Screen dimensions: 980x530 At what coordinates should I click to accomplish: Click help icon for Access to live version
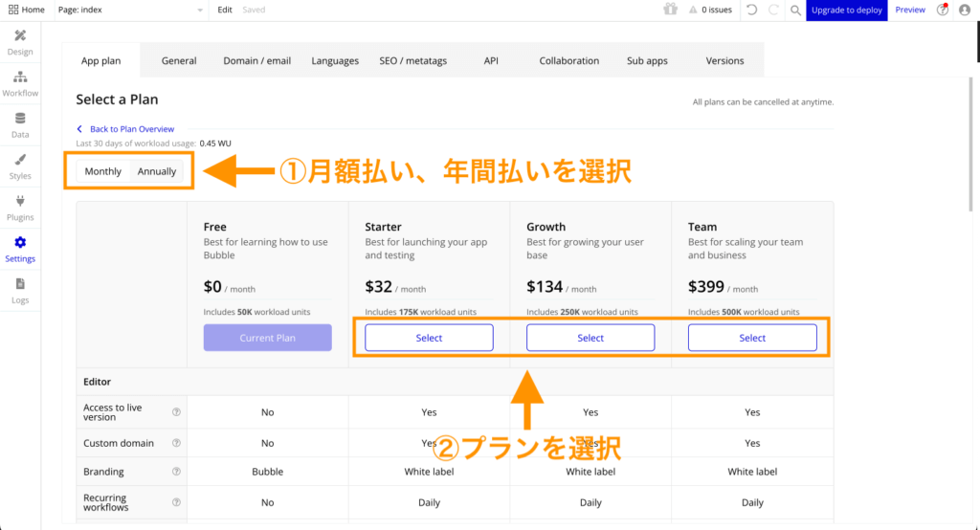click(176, 412)
